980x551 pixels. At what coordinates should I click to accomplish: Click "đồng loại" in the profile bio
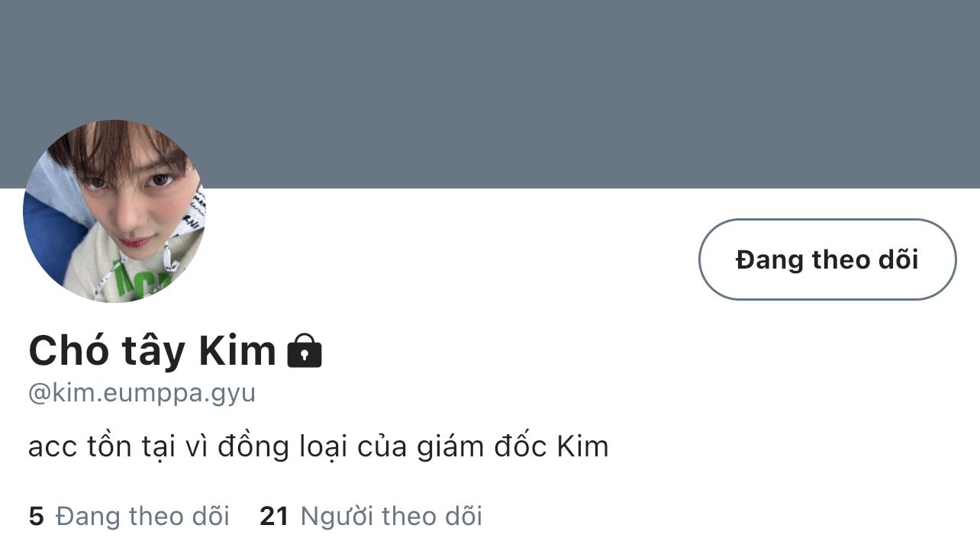[289, 446]
